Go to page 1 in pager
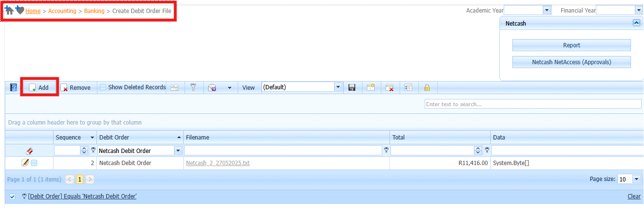Screen dimensions: 644x209 pos(80,179)
